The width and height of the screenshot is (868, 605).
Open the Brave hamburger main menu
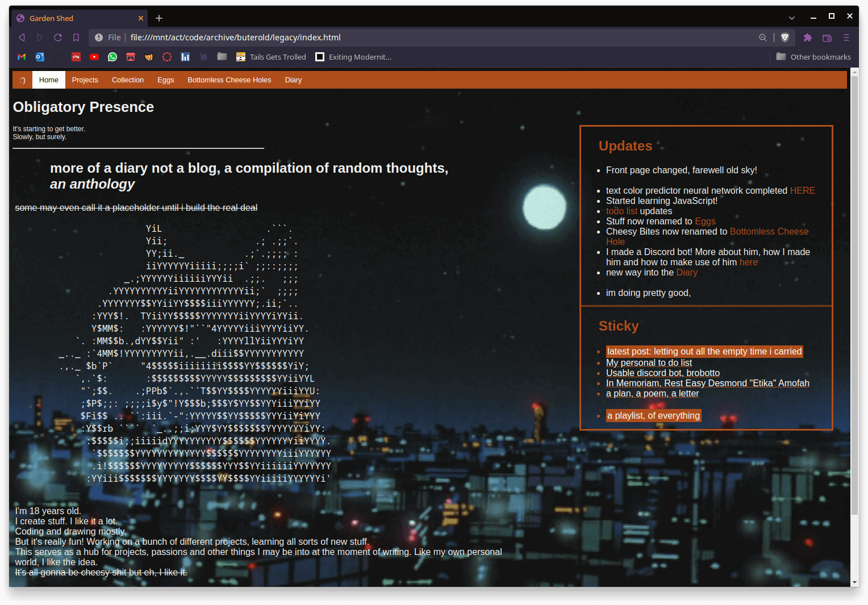pyautogui.click(x=846, y=37)
